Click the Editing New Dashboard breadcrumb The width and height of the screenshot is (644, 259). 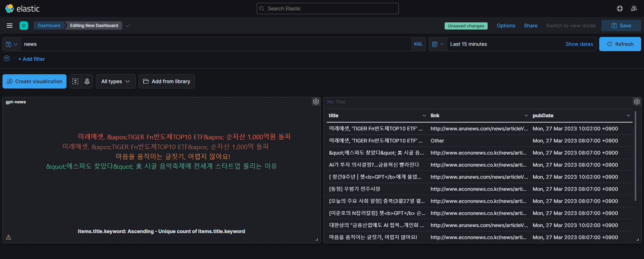[94, 26]
